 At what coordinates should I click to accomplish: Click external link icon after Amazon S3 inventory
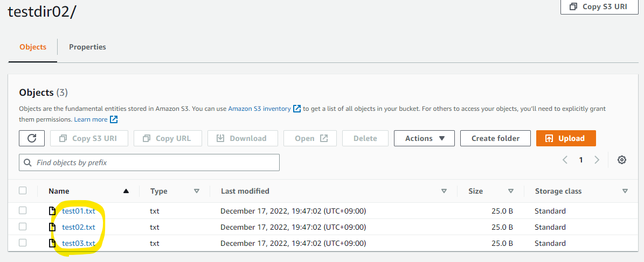[x=297, y=109]
